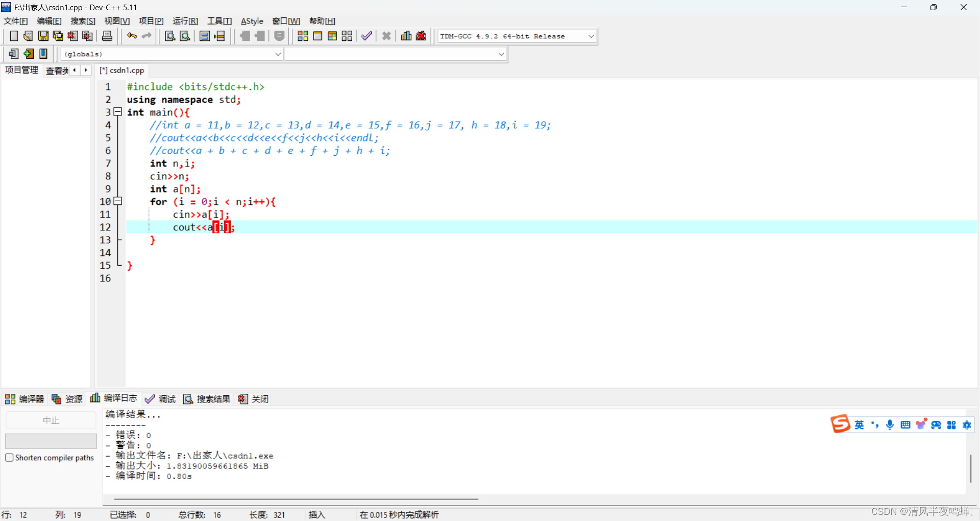This screenshot has height=521, width=980.
Task: Switch Sogou language mode 英
Action: (860, 425)
